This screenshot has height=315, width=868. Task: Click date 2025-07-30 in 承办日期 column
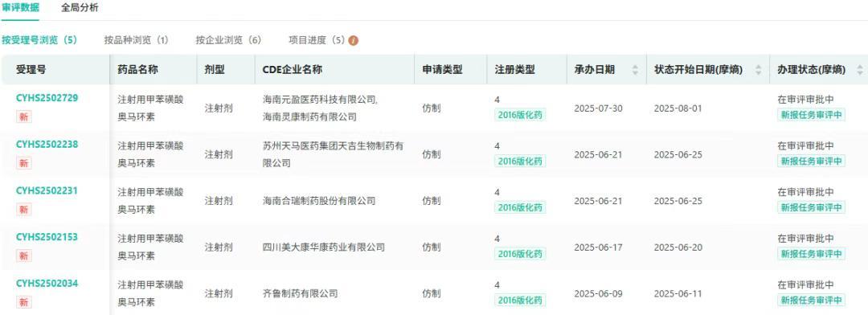[599, 108]
